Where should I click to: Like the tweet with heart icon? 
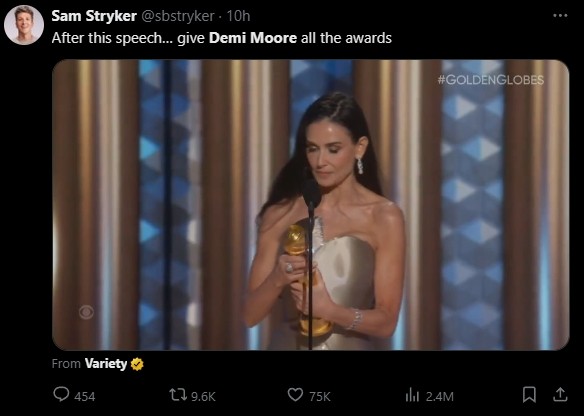[296, 395]
